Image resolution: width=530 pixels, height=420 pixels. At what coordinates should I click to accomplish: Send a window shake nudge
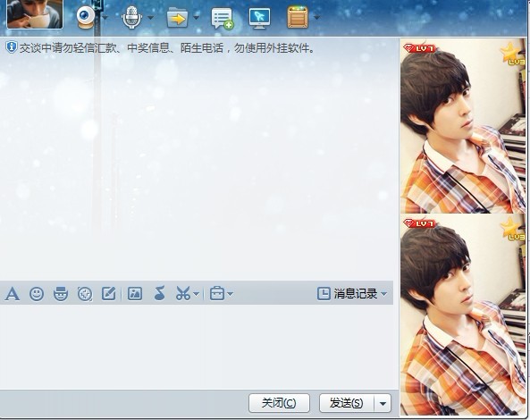[x=85, y=294]
